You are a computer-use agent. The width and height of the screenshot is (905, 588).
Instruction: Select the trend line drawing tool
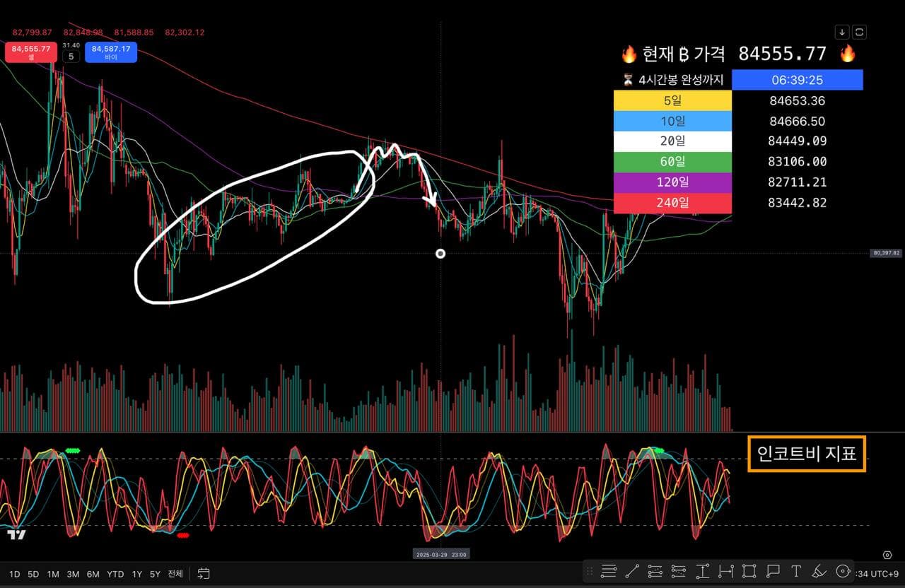tap(632, 571)
